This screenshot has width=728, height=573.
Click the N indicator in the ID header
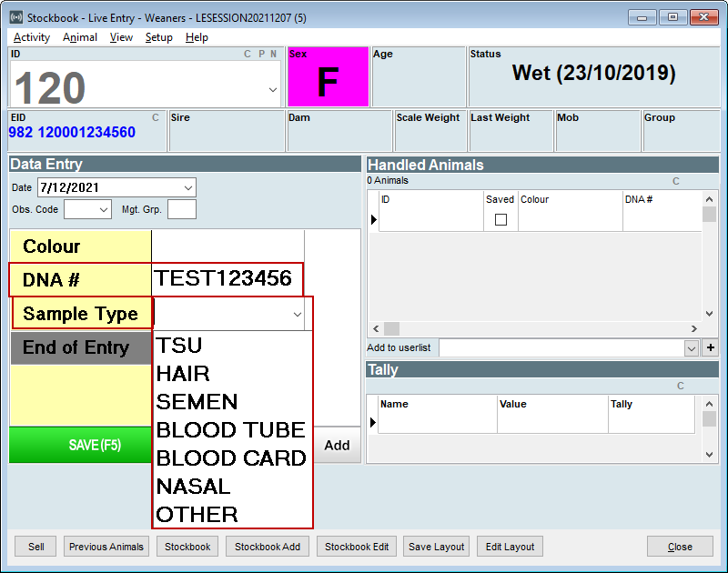[x=274, y=54]
